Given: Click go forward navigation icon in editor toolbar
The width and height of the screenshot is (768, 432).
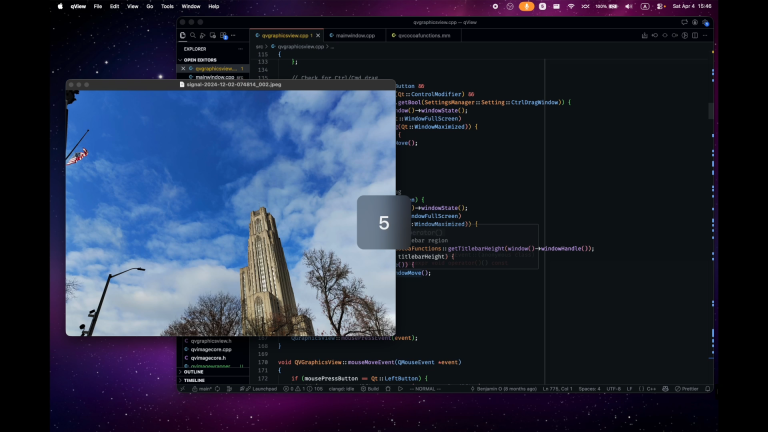Looking at the screenshot, I should pyautogui.click(x=675, y=35).
